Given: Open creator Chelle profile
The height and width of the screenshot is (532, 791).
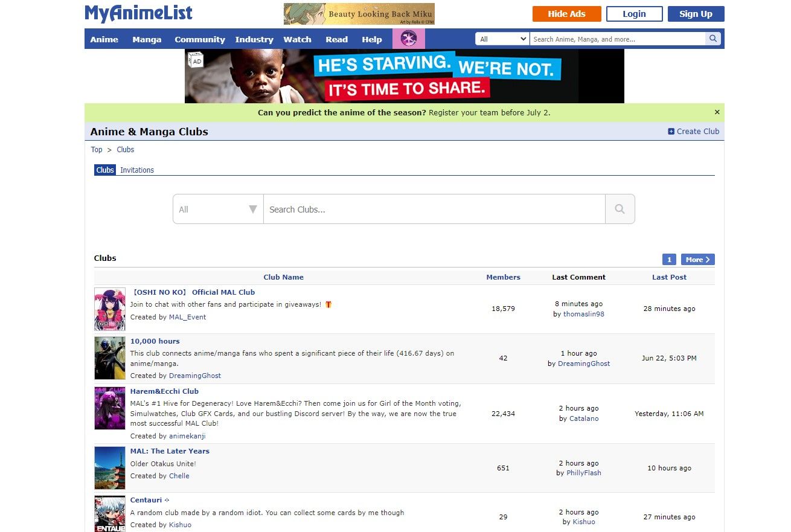Looking at the screenshot, I should point(179,476).
